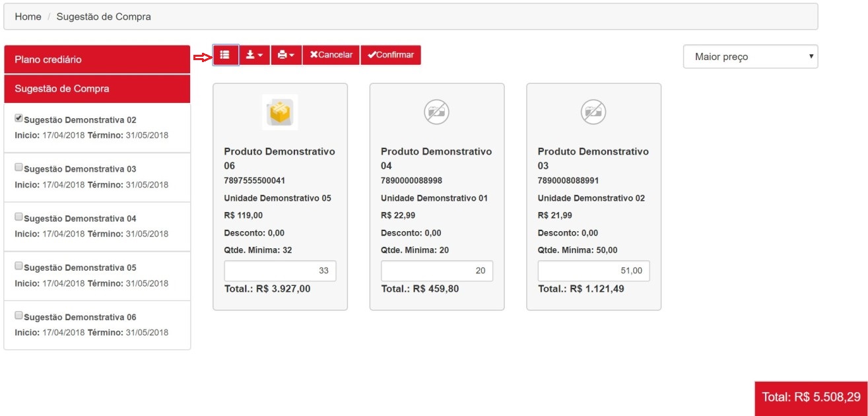Switch to list view icon in toolbar
Image resolution: width=868 pixels, height=416 pixels.
226,55
